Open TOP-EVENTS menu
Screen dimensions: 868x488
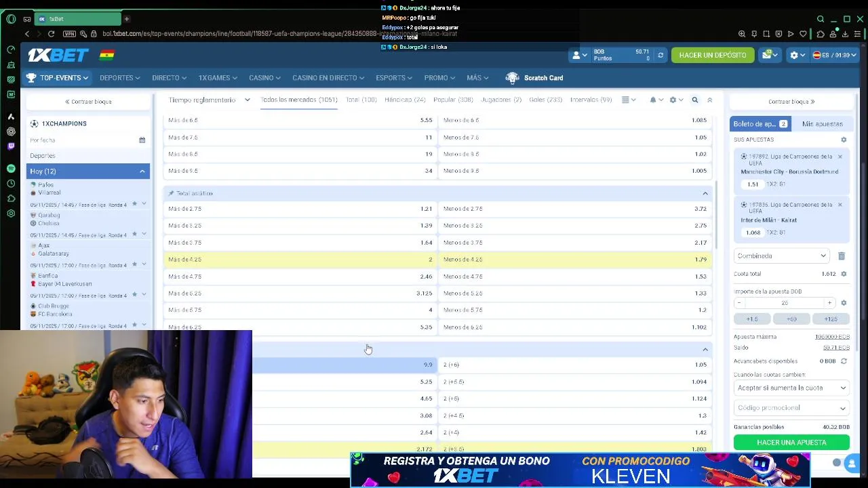click(58, 78)
